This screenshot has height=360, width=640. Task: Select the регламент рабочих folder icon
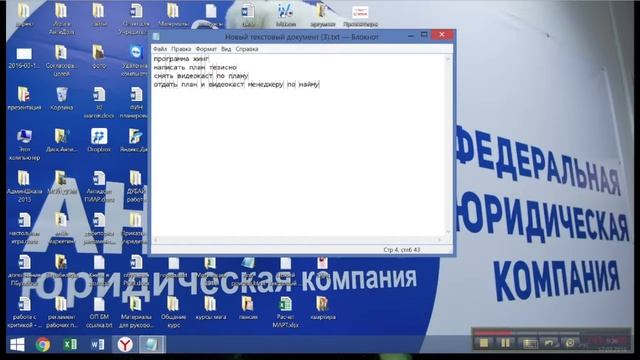tap(61, 313)
